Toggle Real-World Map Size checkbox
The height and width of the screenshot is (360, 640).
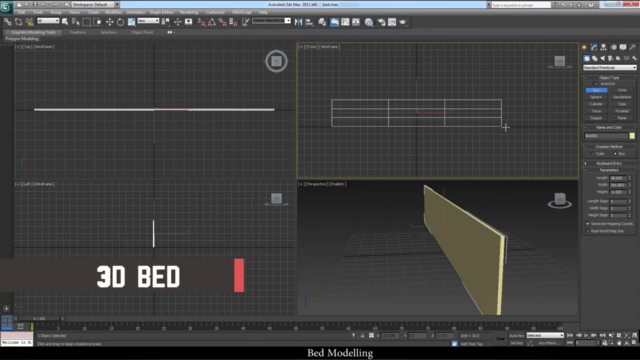coord(588,231)
